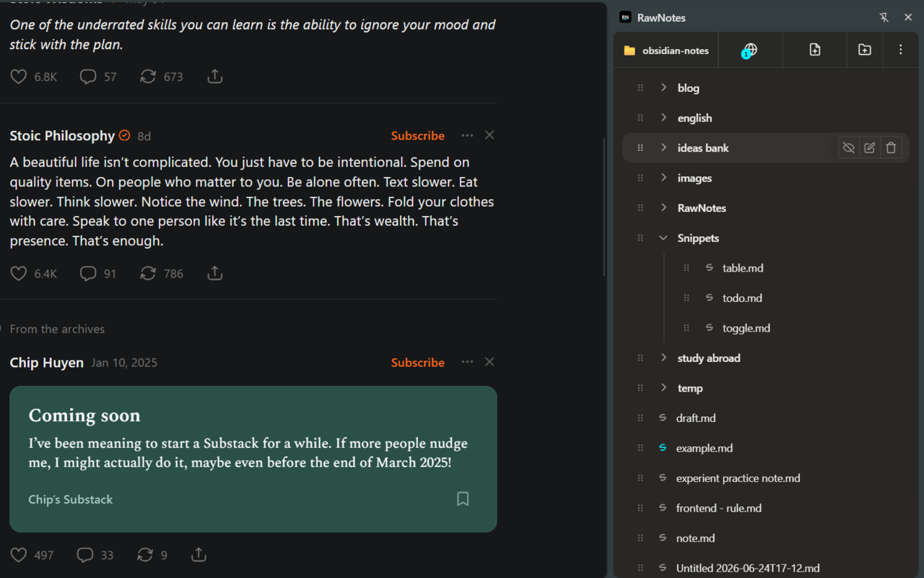The height and width of the screenshot is (578, 924).
Task: Create a new folder in RawNotes
Action: pos(865,50)
